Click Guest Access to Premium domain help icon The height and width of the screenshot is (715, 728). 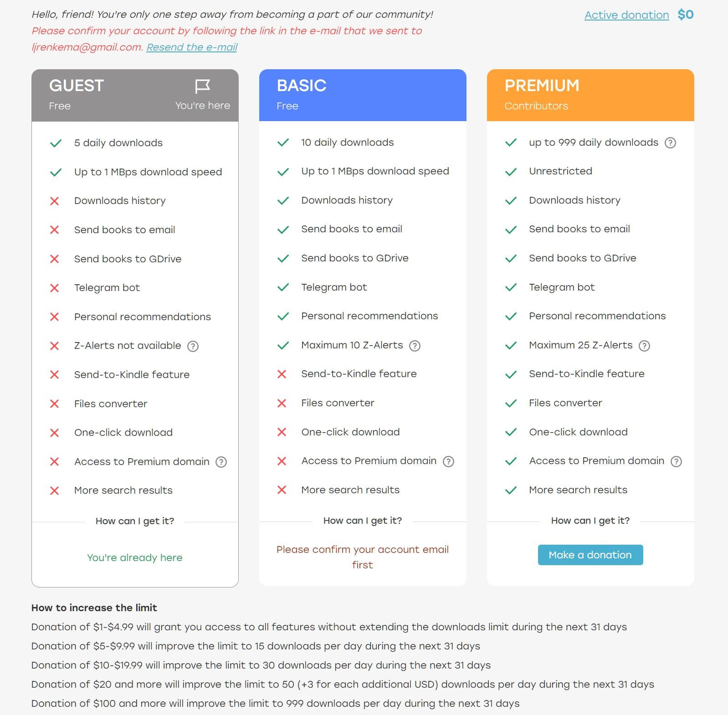221,462
